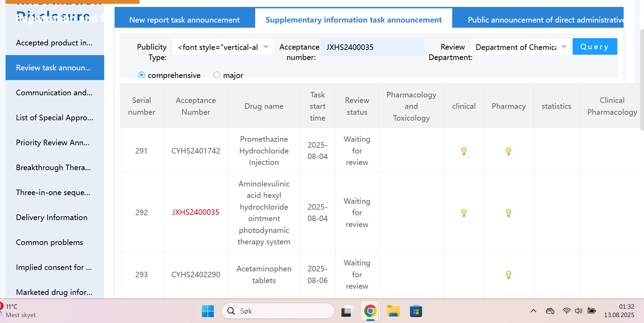Click clinical lightbulb icon for JXHS2400035 row
Viewport: 644px width, 323px height.
(464, 212)
